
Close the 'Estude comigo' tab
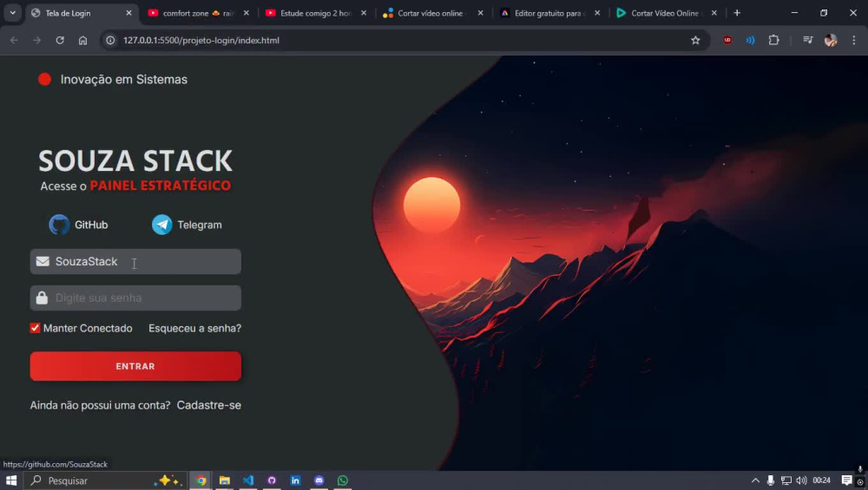click(x=364, y=13)
